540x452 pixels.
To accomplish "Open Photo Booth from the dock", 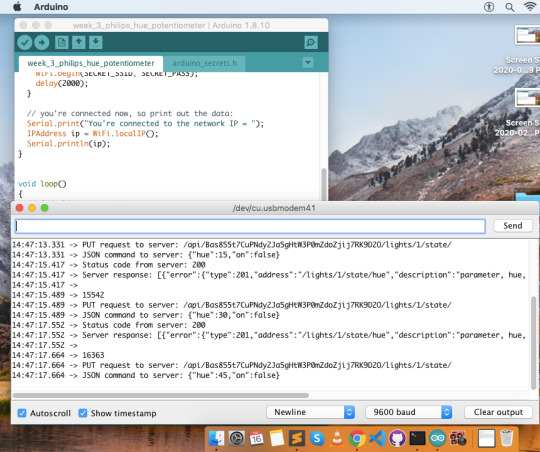I will 458,438.
